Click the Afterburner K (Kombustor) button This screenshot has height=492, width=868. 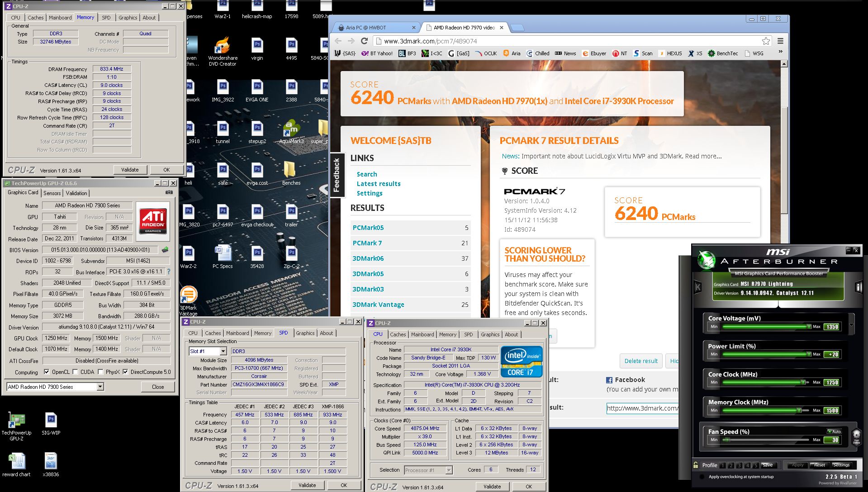(698, 287)
